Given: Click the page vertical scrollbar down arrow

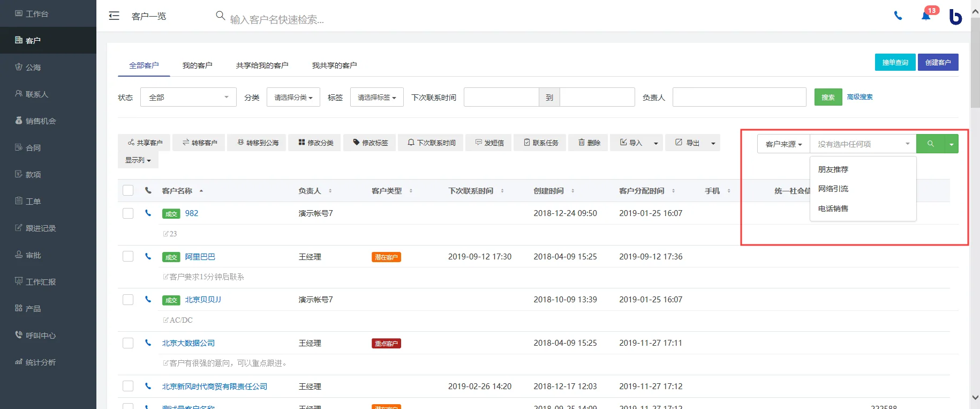Looking at the screenshot, I should coord(975,397).
